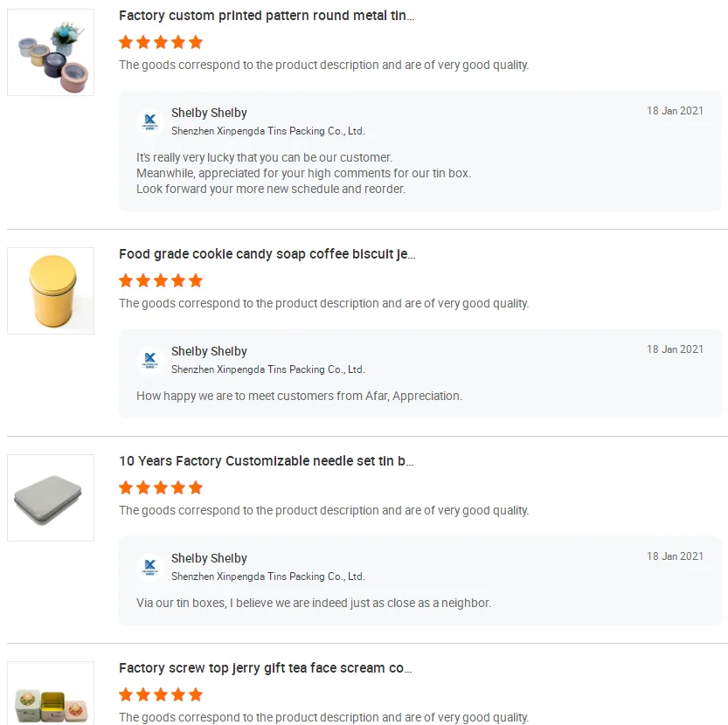
Task: Open 'Food grade cookie candy soap coffee' product link
Action: [x=267, y=254]
